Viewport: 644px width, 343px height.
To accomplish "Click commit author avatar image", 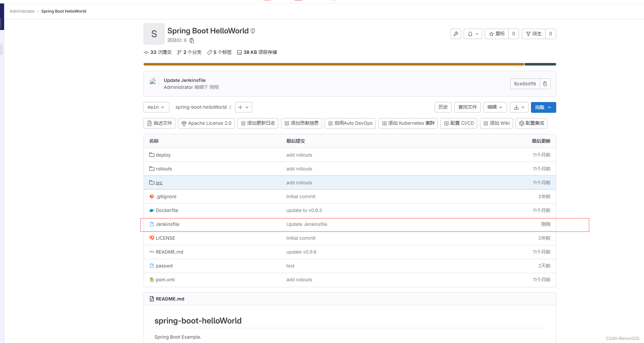I will (154, 83).
